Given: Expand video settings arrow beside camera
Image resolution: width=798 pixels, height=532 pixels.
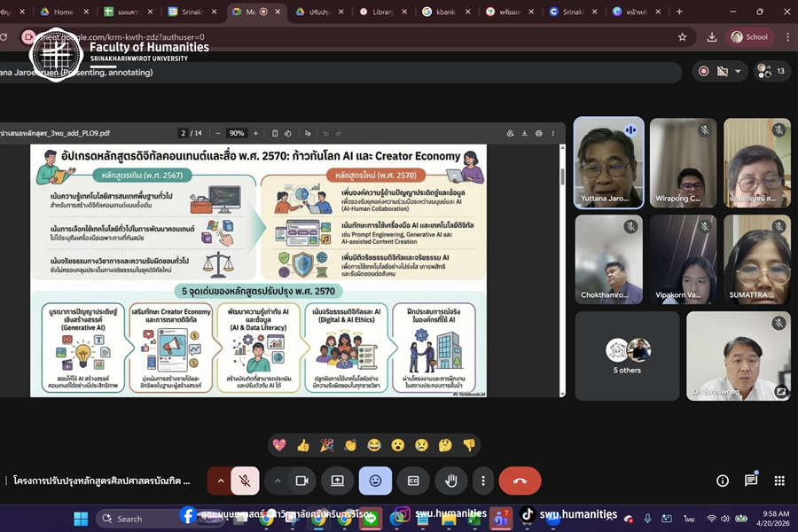Looking at the screenshot, I should (x=278, y=481).
